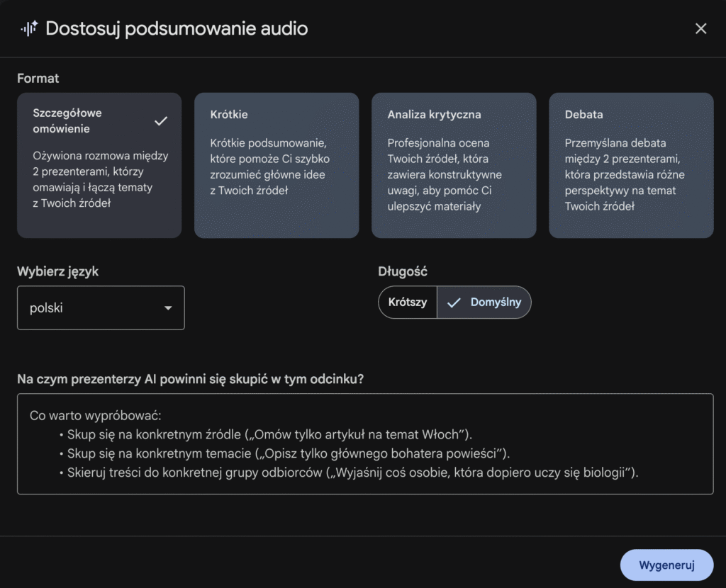The height and width of the screenshot is (588, 726).
Task: Click the Krótkie card description text
Action: coord(270,166)
